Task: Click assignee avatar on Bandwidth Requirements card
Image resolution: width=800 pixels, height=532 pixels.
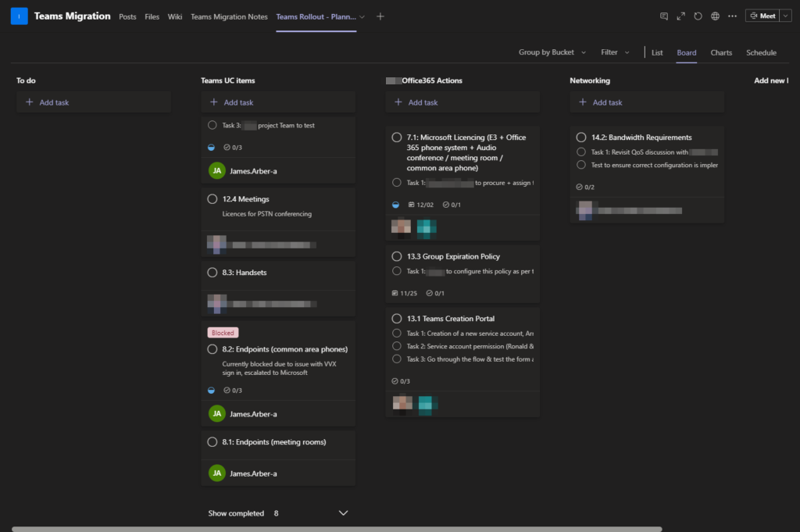Action: click(x=585, y=210)
